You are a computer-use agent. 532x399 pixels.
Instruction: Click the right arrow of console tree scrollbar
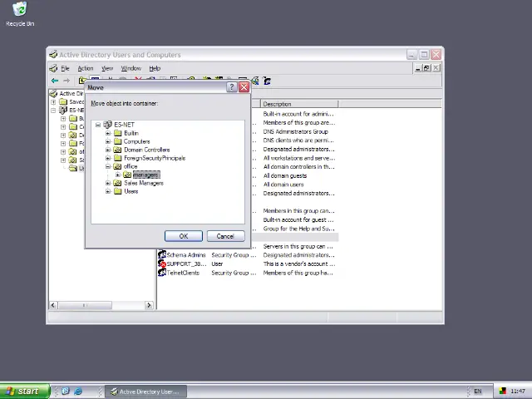coord(149,305)
